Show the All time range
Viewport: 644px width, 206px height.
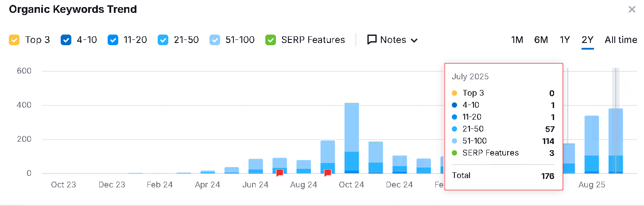621,40
